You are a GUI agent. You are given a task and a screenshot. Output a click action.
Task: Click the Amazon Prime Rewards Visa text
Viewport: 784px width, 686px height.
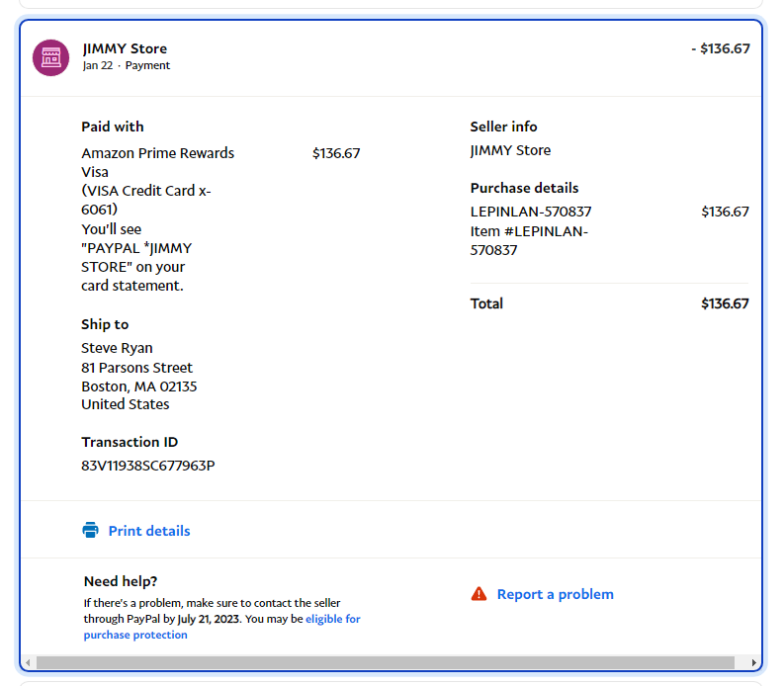[x=157, y=162]
